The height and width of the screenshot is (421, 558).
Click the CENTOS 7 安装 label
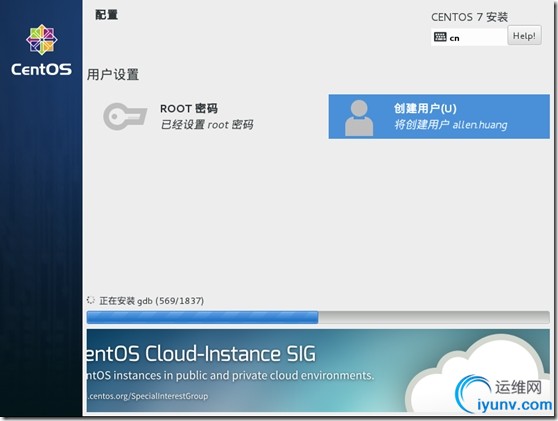(469, 17)
